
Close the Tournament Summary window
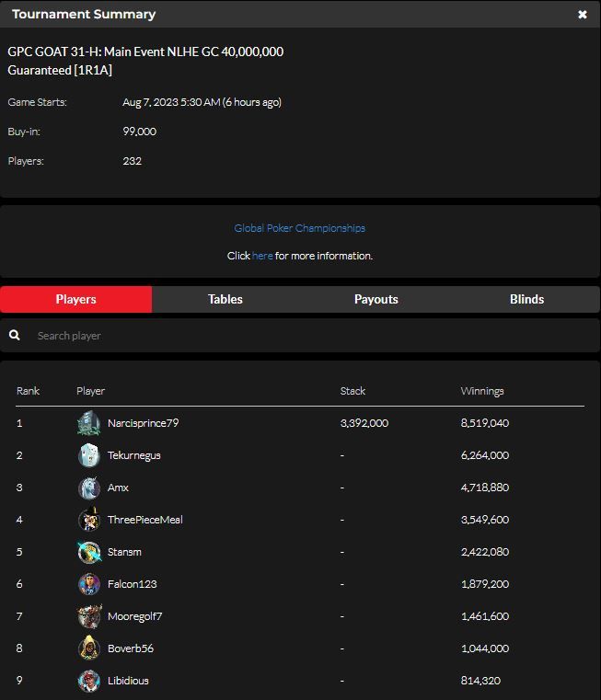point(582,15)
